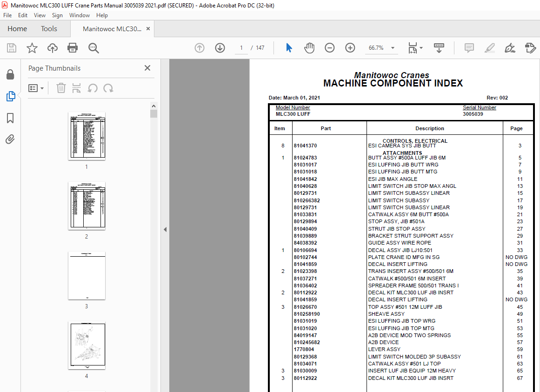Select page 2 thumbnail
The image size is (540, 392).
(x=87, y=206)
